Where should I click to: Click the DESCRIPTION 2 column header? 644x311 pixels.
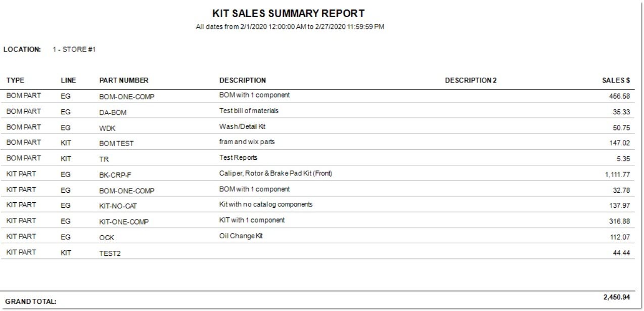(471, 80)
